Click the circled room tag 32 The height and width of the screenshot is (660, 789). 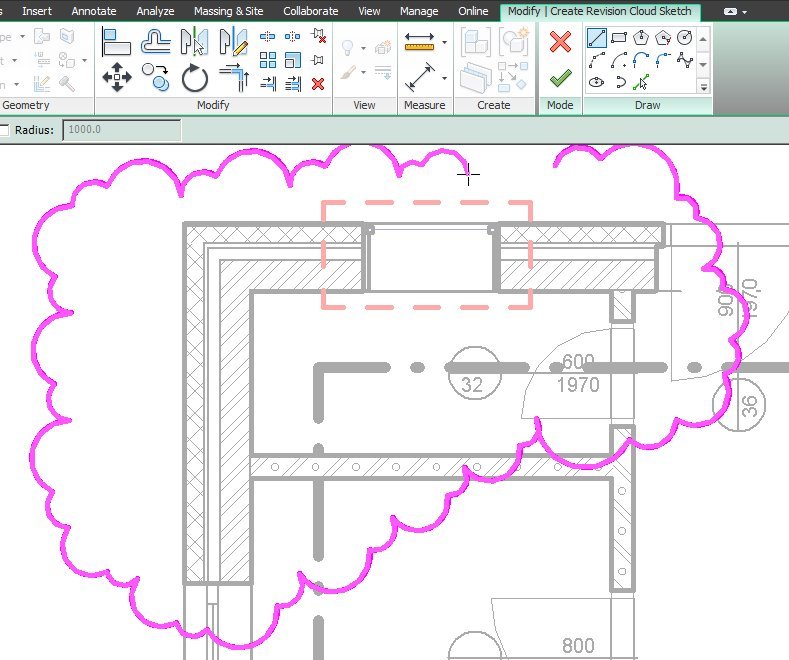click(x=474, y=373)
